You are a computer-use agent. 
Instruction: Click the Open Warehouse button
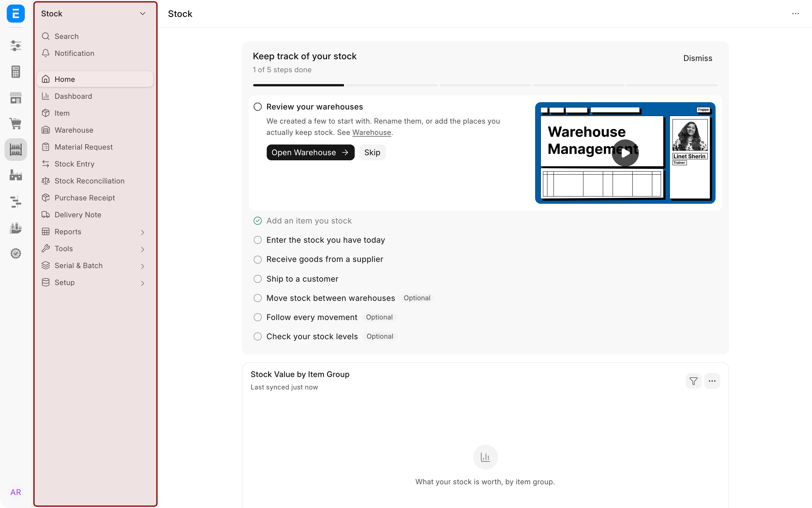click(x=310, y=152)
